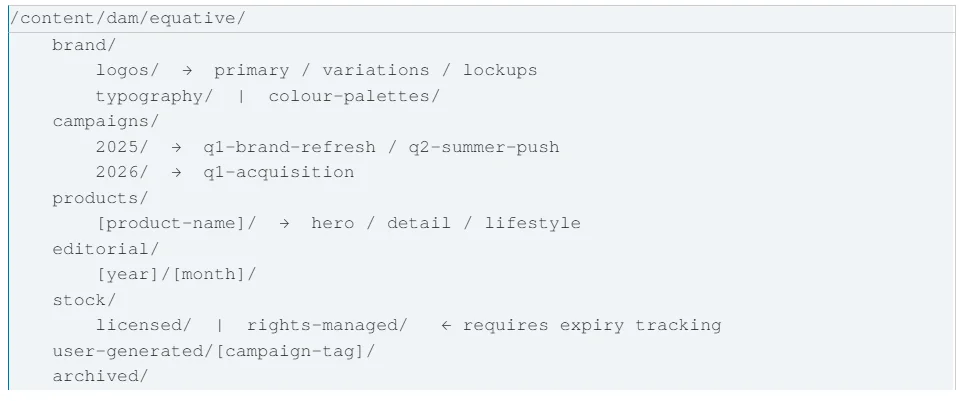Click the arrow after logos/
This screenshot has height=401, width=959.
[x=187, y=70]
